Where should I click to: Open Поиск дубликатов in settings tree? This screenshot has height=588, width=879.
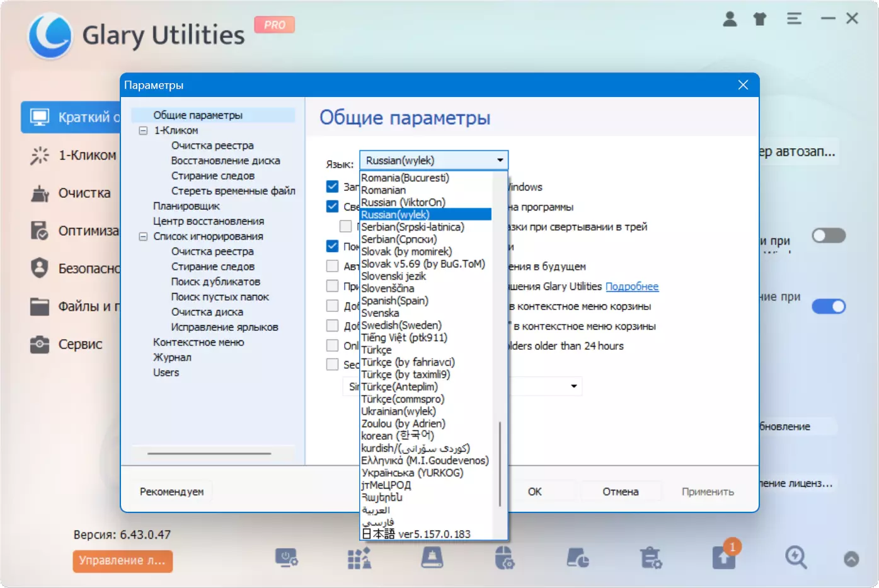[215, 282]
